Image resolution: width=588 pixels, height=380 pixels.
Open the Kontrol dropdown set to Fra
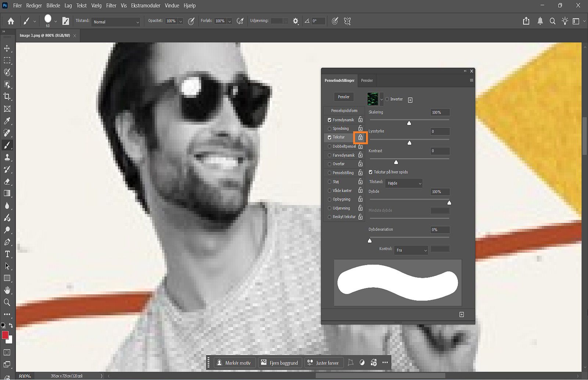pyautogui.click(x=411, y=250)
